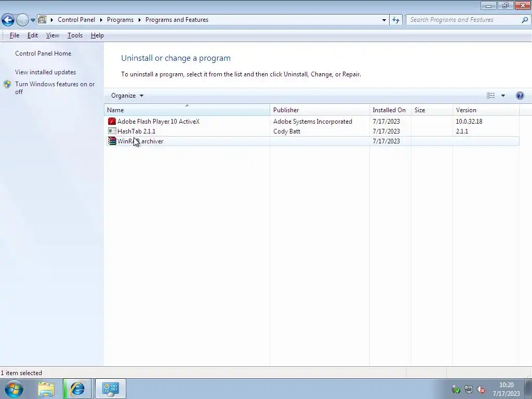Image resolution: width=532 pixels, height=399 pixels.
Task: Click the Programs and Features breadcrumb
Action: 177,20
